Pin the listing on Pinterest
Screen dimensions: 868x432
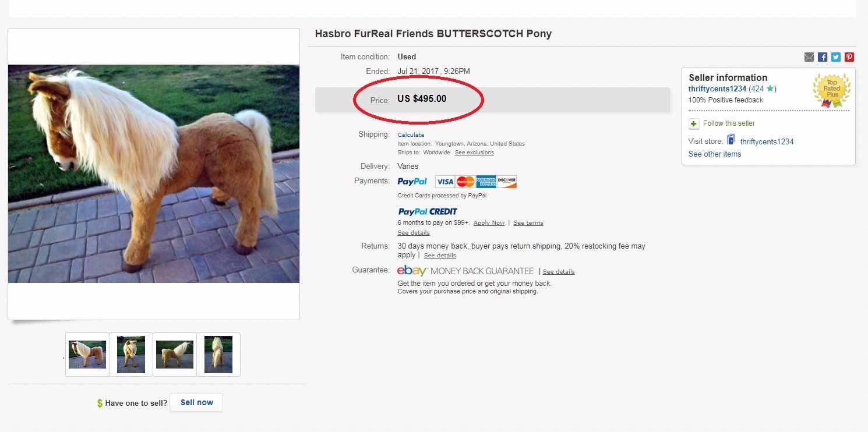849,57
